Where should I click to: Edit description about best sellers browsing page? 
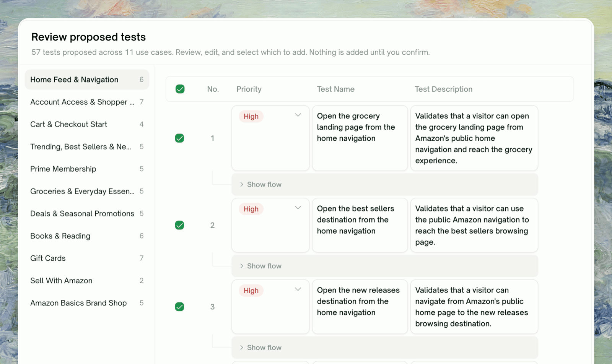(x=474, y=225)
